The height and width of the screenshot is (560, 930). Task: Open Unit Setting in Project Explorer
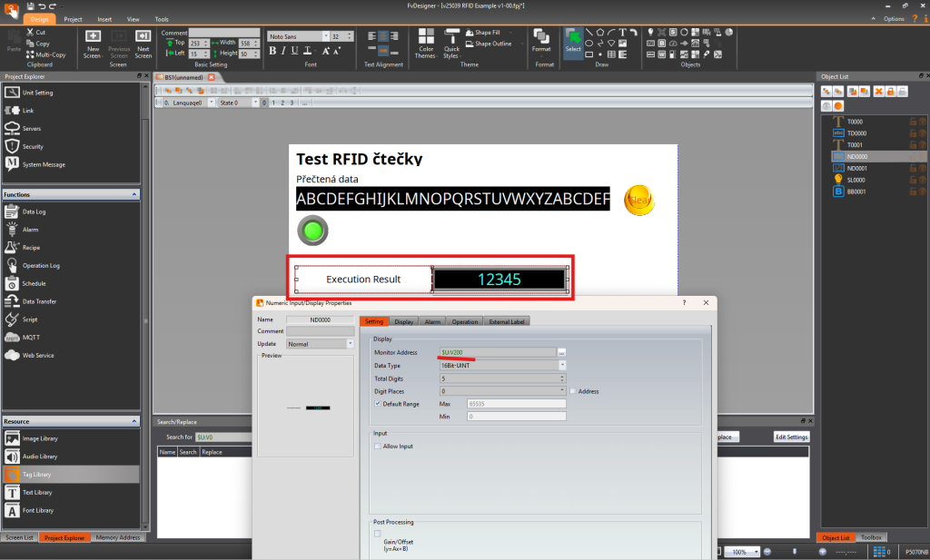[36, 93]
